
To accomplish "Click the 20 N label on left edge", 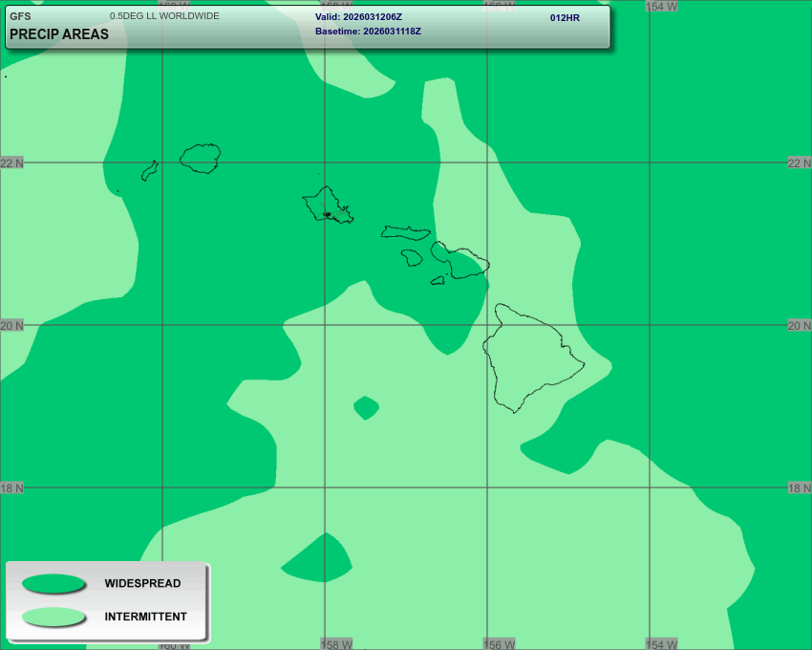I will (12, 326).
